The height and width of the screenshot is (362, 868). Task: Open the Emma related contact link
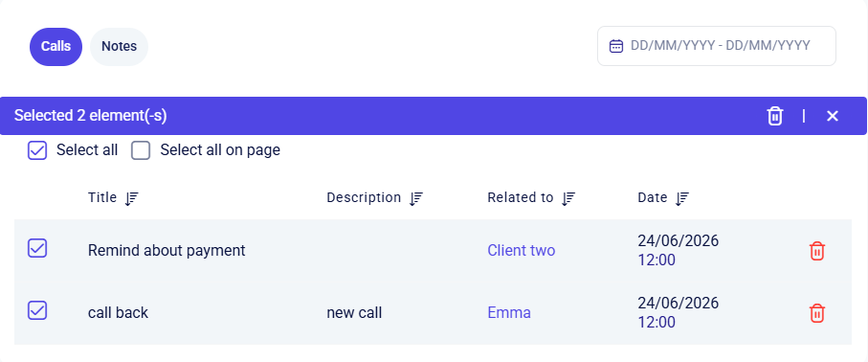coord(509,312)
